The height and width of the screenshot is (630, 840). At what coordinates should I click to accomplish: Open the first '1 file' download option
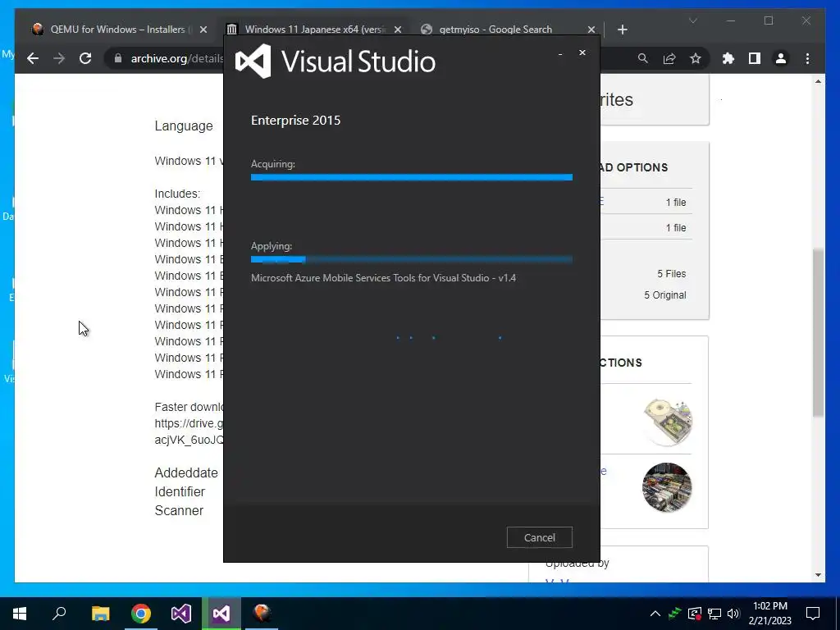pos(676,202)
